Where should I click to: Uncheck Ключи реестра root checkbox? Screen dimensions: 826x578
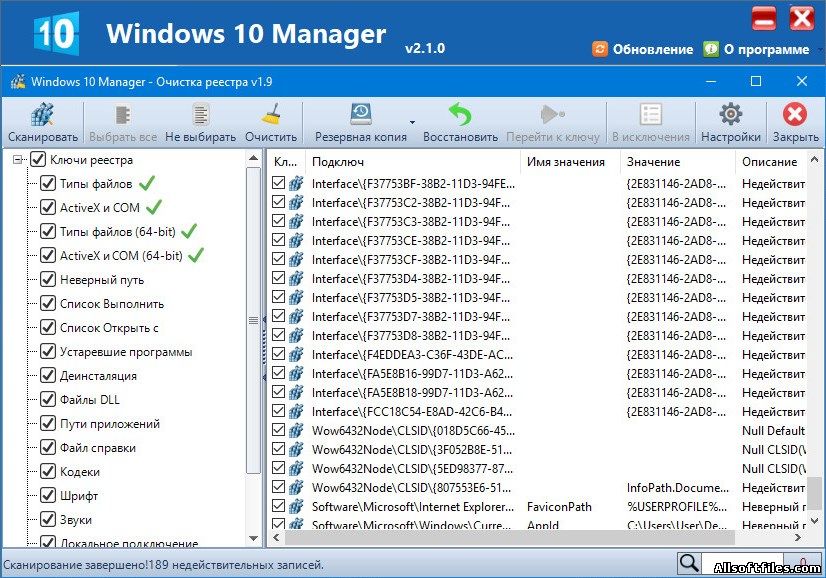point(38,159)
